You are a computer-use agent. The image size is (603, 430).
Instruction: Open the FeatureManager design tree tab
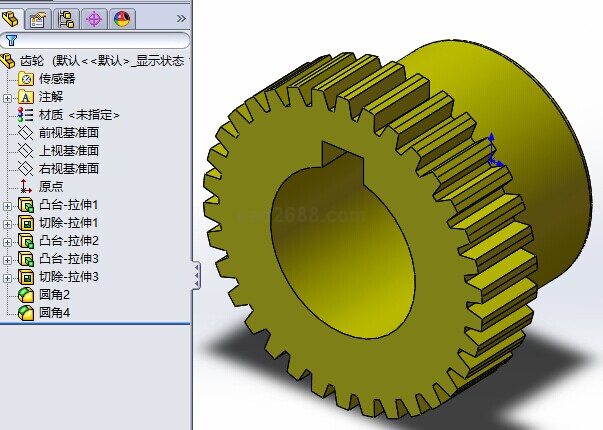[x=12, y=18]
